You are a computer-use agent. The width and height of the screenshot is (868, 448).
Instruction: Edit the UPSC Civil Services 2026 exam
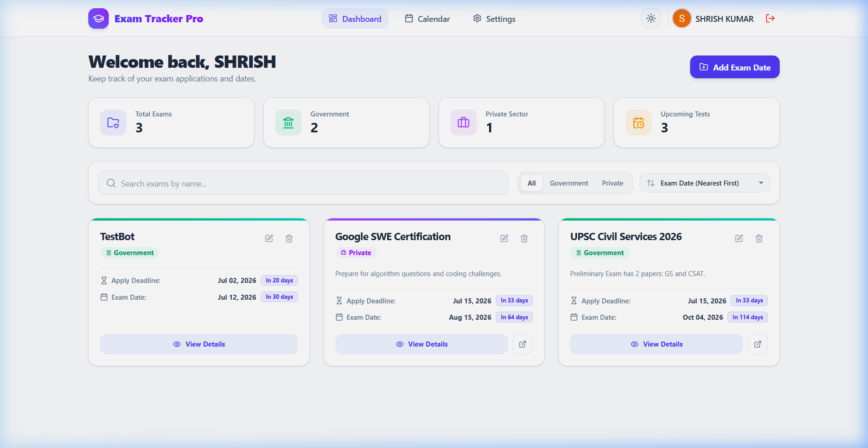pos(739,238)
